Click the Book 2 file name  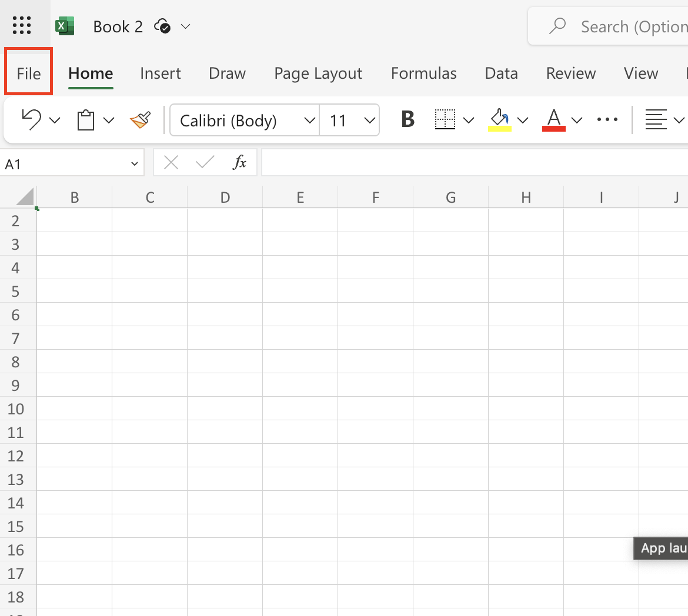tap(118, 26)
